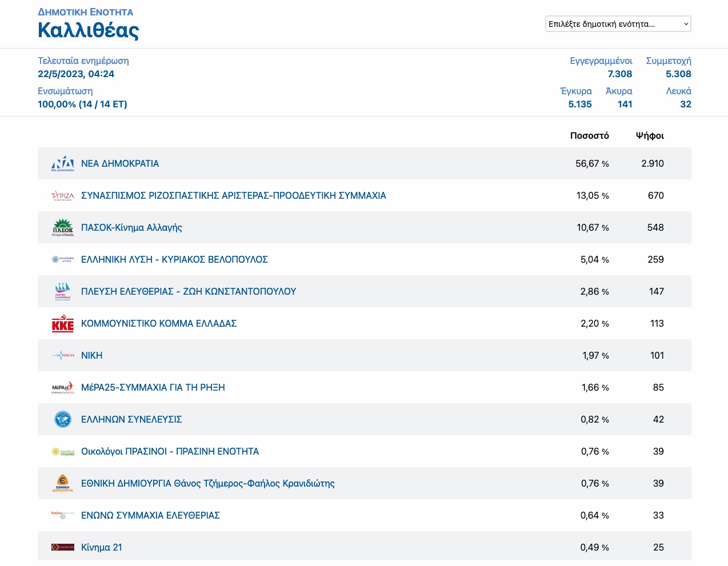
Task: Open the ΝΙΚΗ party name link
Action: (92, 355)
